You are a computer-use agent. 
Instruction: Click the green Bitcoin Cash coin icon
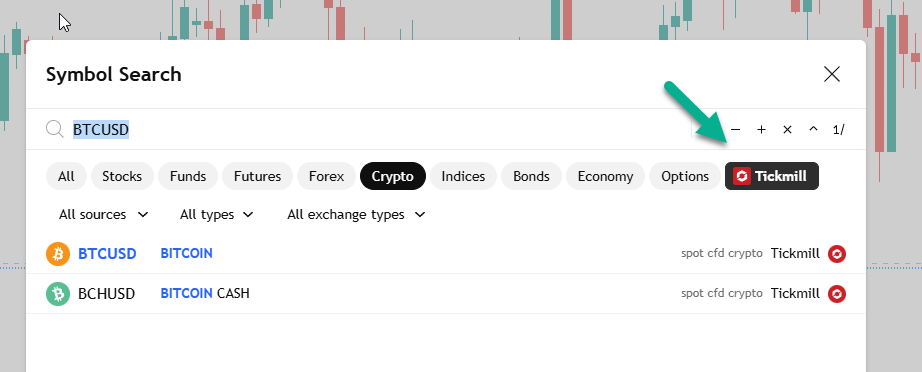[x=58, y=293]
